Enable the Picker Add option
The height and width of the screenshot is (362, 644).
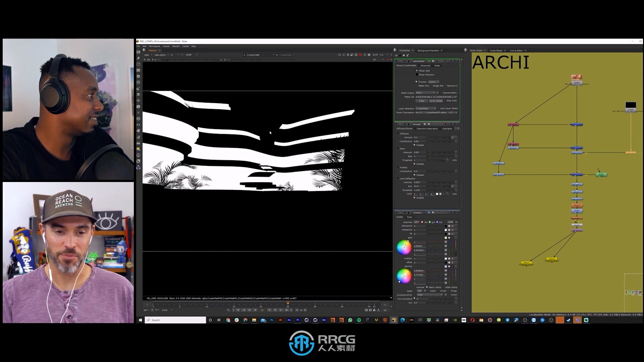[x=417, y=71]
